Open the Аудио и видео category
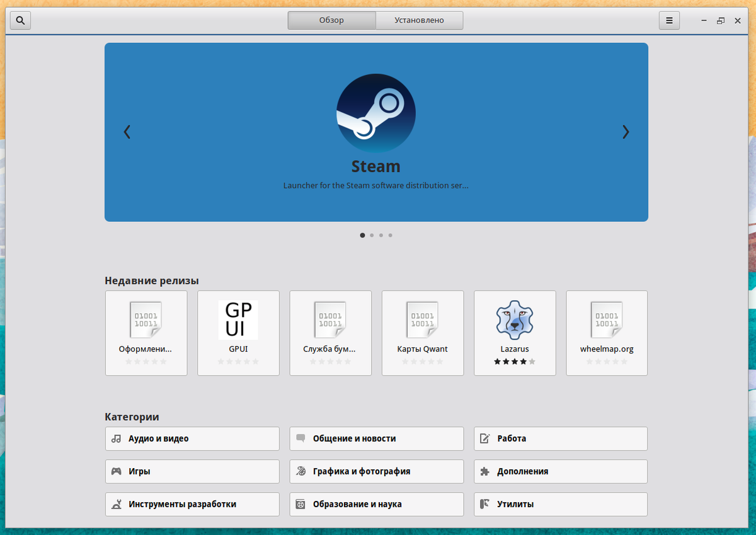756x535 pixels. click(192, 439)
